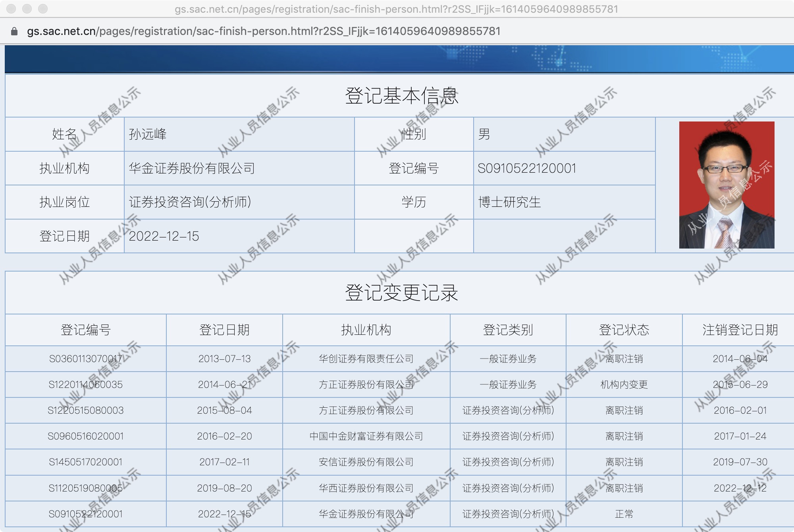Click the person's profile photo
Screen dimensions: 794x532
(x=727, y=185)
